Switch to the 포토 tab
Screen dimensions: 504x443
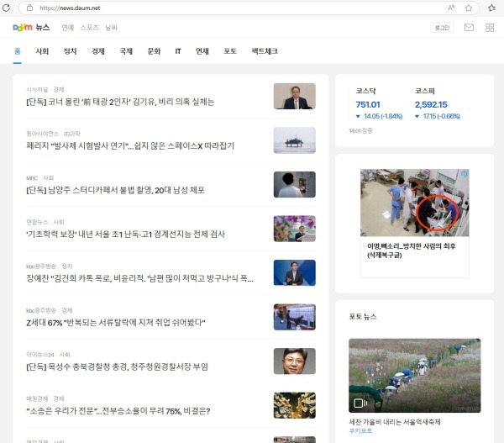(x=230, y=51)
